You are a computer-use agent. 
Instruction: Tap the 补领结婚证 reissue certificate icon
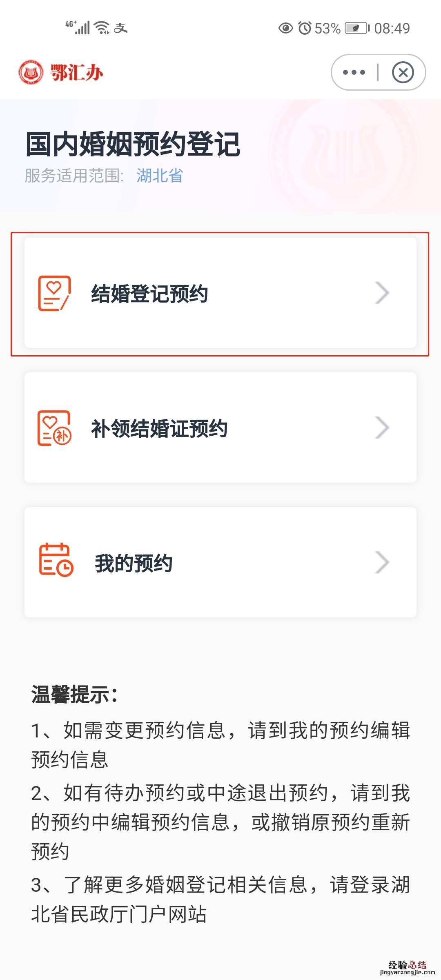54,428
